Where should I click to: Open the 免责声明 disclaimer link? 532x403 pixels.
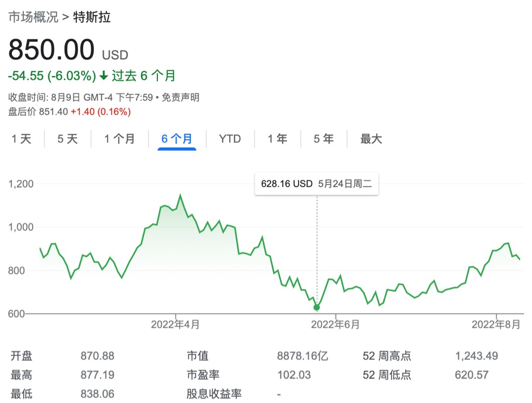(182, 97)
